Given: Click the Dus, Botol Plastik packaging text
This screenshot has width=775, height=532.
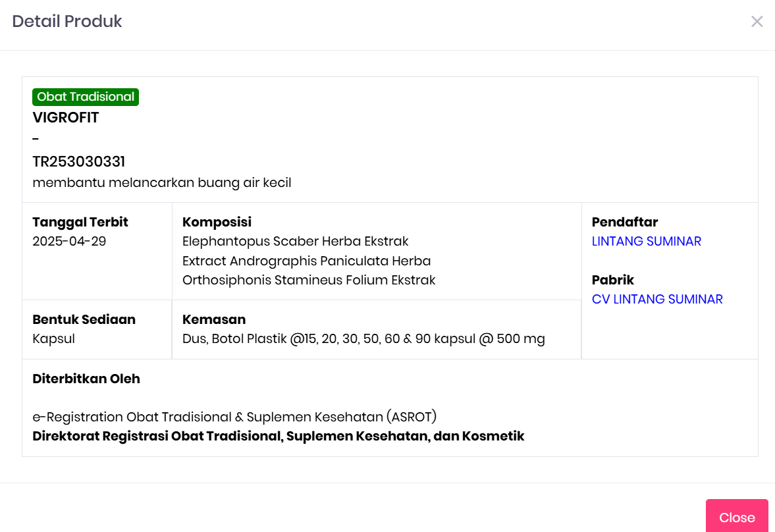Looking at the screenshot, I should click(363, 339).
